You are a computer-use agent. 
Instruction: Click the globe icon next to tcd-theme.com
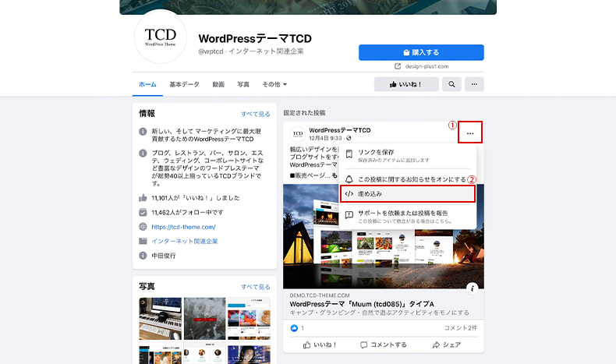click(143, 227)
